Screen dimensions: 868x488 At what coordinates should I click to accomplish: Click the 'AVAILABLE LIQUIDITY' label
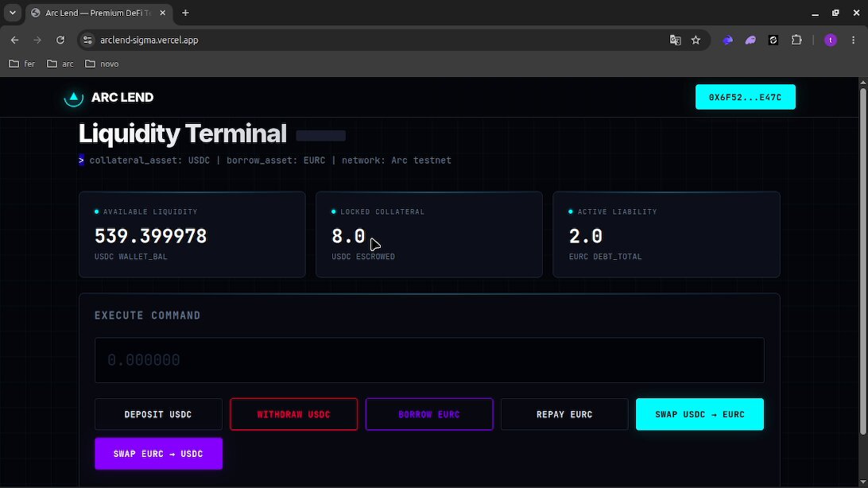pos(150,211)
